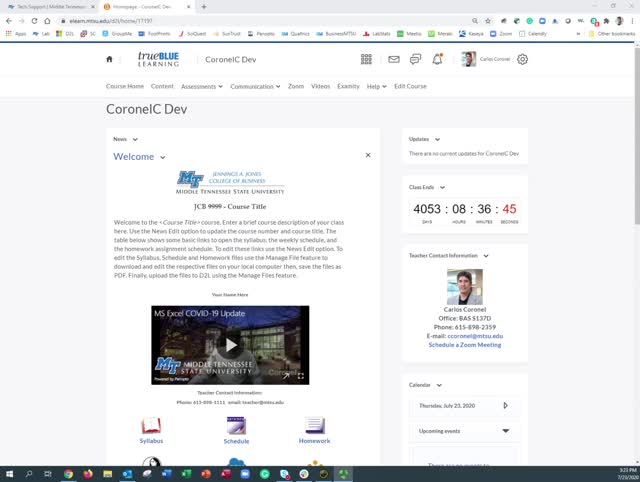Collapse the Upcoming events section

click(x=505, y=431)
